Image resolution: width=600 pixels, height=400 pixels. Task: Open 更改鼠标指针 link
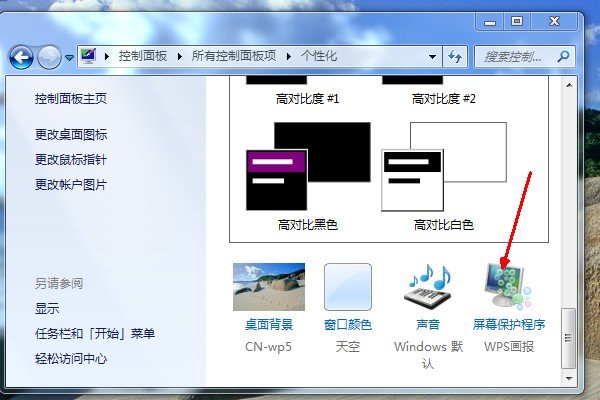point(71,160)
